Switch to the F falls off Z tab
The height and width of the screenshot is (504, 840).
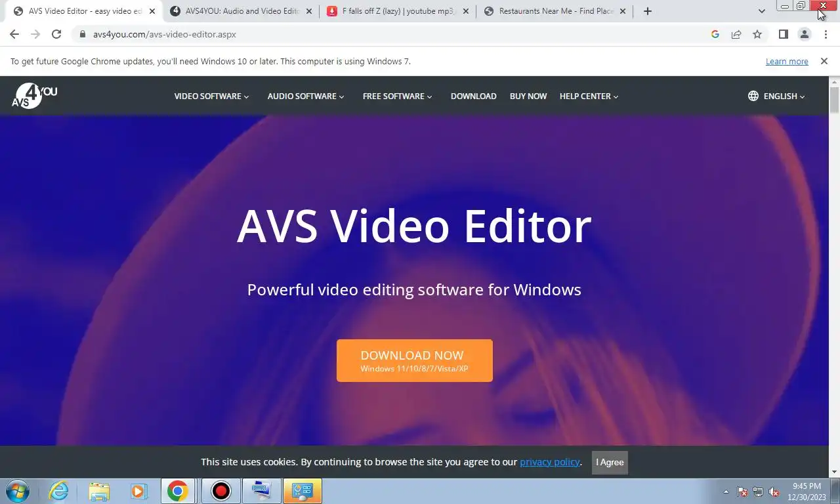point(398,11)
